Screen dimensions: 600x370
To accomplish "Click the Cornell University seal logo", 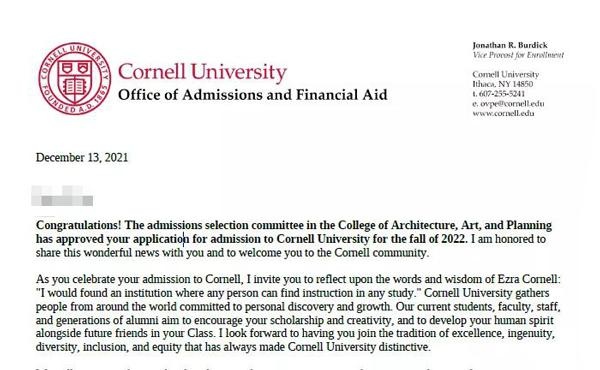I will 75,78.
